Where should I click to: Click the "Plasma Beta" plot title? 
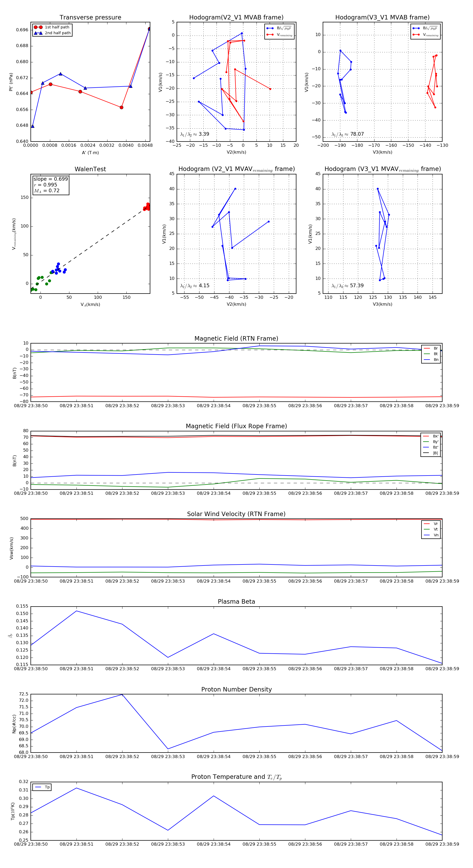click(x=236, y=602)
